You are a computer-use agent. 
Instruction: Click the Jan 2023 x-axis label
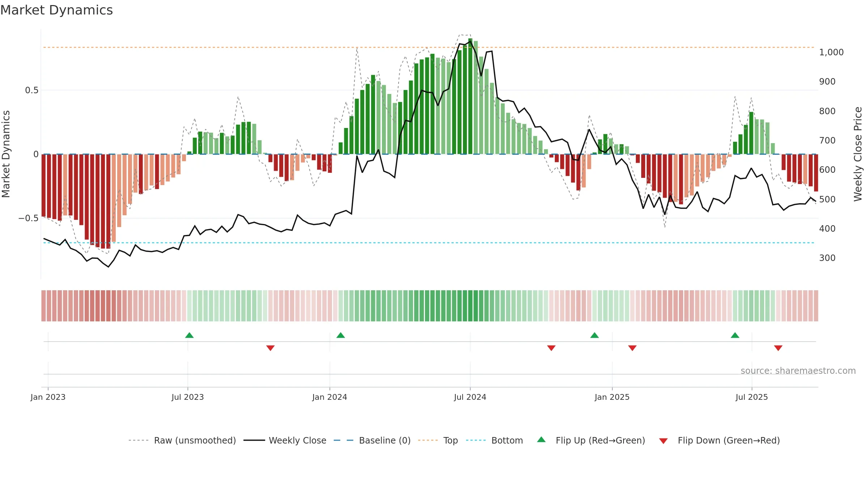point(48,397)
